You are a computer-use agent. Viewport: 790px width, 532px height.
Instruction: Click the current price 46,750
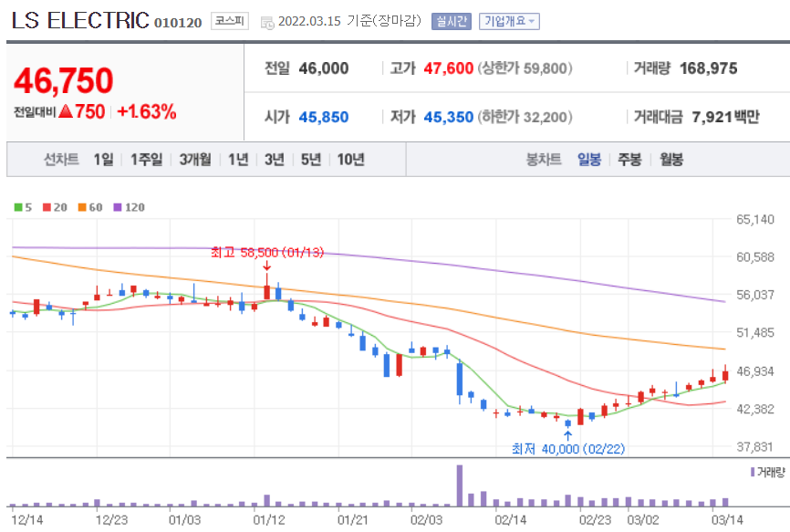coord(64,80)
